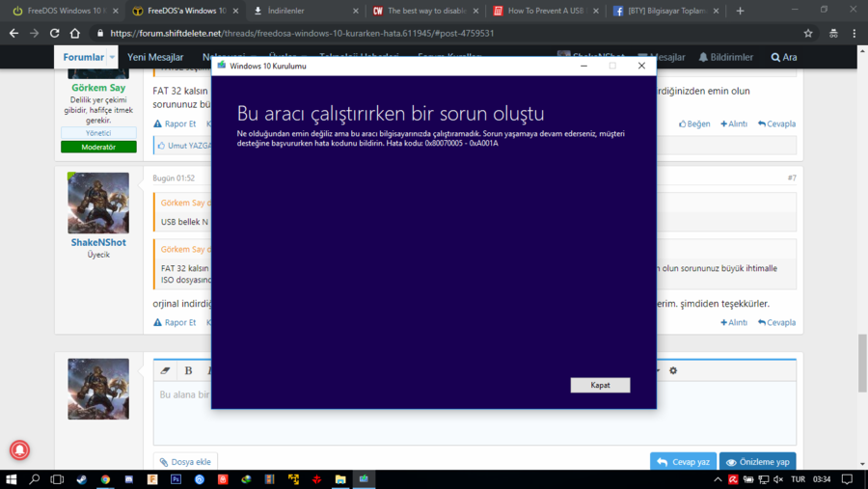Image resolution: width=868 pixels, height=489 pixels.
Task: Switch to 'How To Prevent A USB' tab
Action: tap(545, 11)
